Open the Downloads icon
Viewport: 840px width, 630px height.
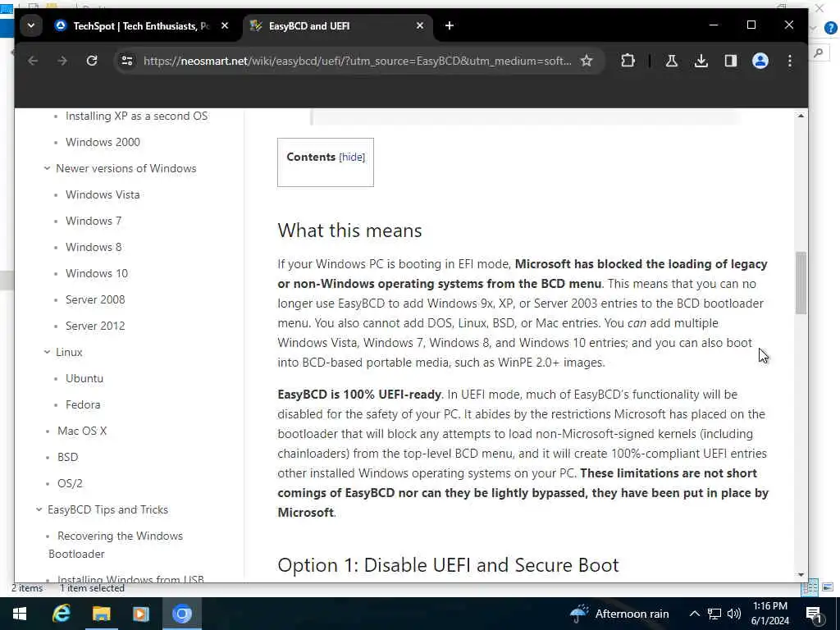pyautogui.click(x=701, y=61)
